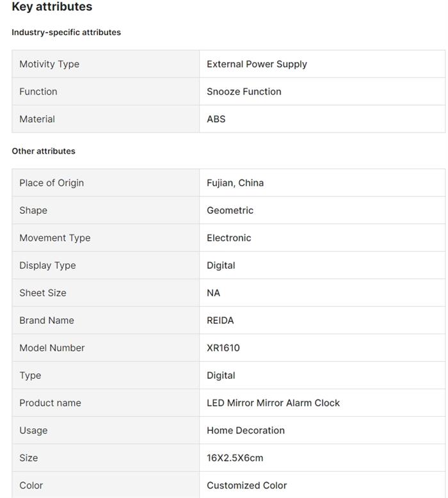Screen dimensions: 448x498
Task: Click the Sheet Size NA value
Action: pos(213,293)
